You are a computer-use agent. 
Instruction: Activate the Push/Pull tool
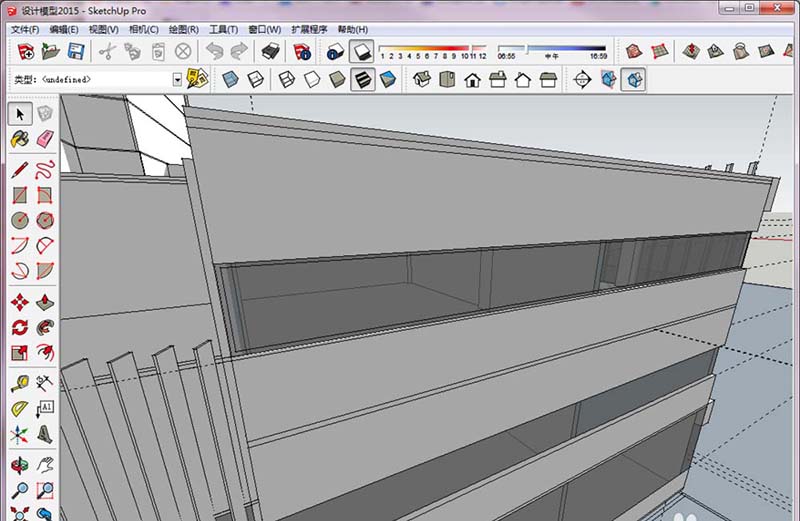tap(45, 302)
